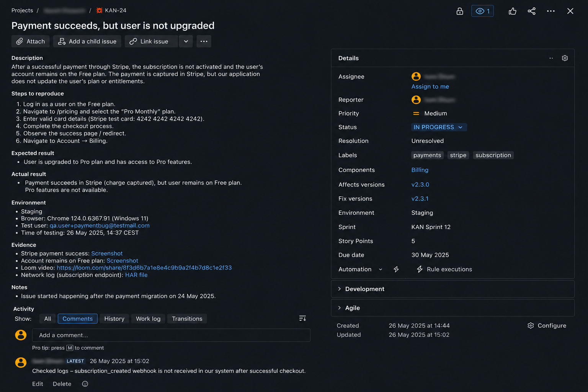Show All activity
Image resolution: width=588 pixels, height=392 pixels.
point(47,319)
